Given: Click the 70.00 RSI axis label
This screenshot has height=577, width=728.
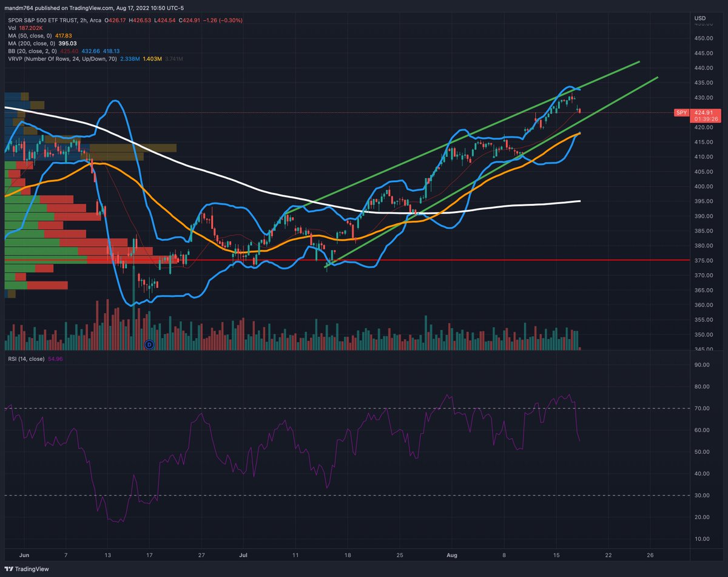Looking at the screenshot, I should point(702,408).
